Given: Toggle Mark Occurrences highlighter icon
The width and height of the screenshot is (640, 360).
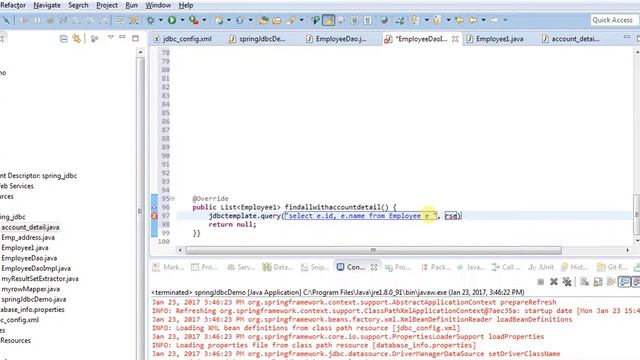Looking at the screenshot, I should (x=329, y=20).
